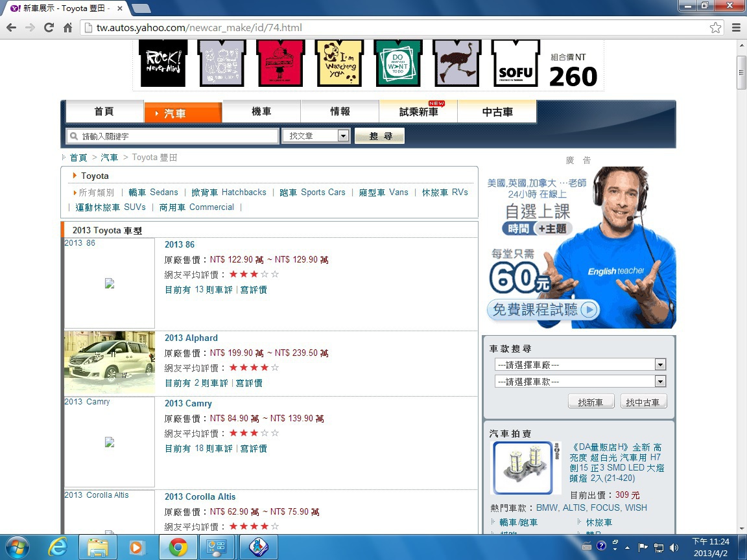Open the 機車 navigation tab
Viewport: 747px width, 560px height.
tap(261, 111)
